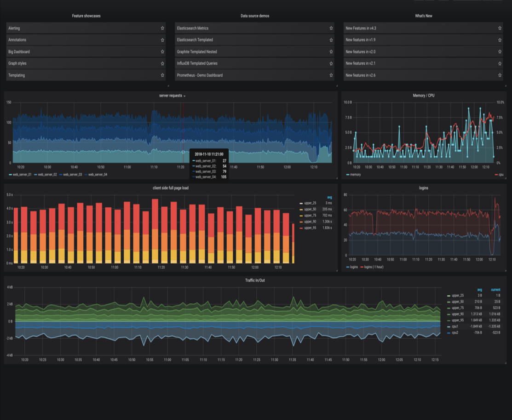Mark Prometheus - Demo Dashboard as starred
This screenshot has width=512, height=420.
(x=331, y=75)
